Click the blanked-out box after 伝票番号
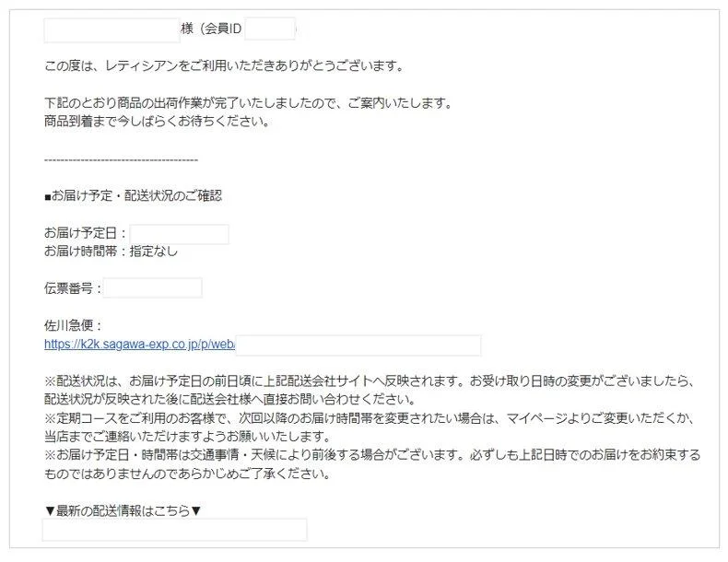The image size is (728, 562). click(152, 287)
